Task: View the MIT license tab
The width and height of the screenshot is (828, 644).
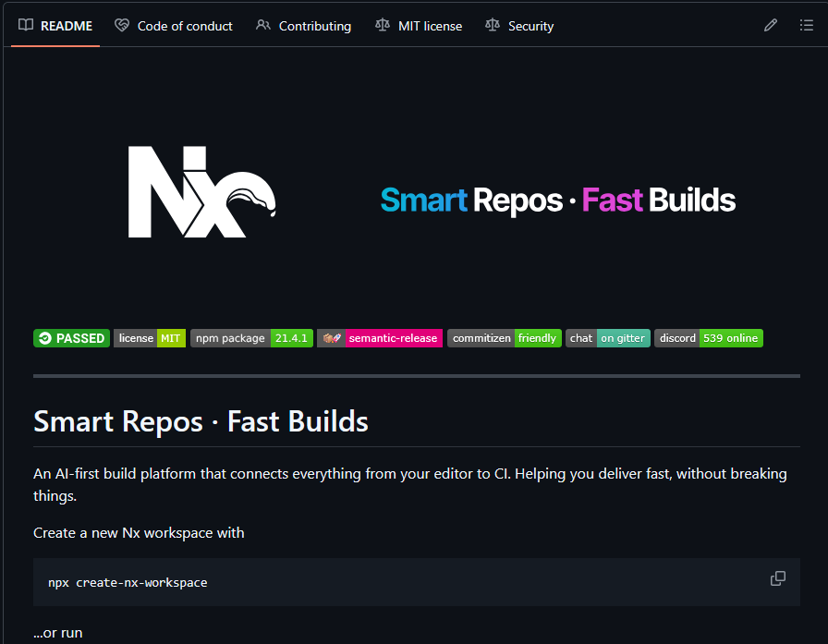Action: coord(419,26)
